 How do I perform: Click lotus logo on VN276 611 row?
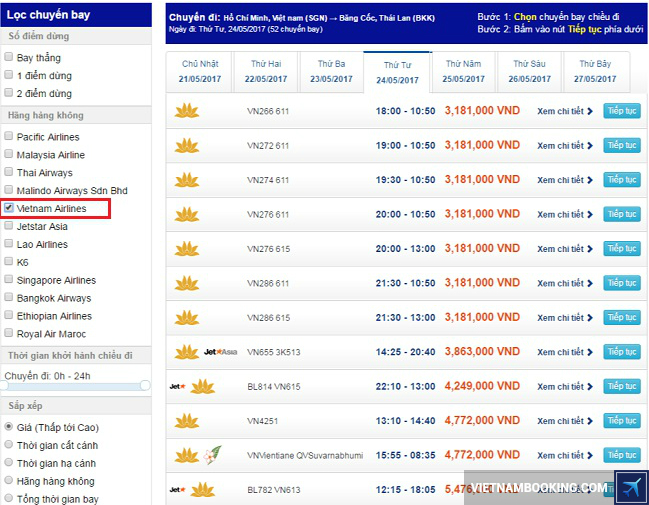(187, 214)
